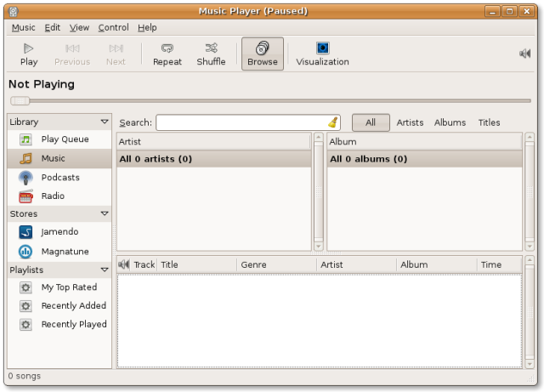Filter search by Artists
The image size is (544, 392).
[x=410, y=122]
